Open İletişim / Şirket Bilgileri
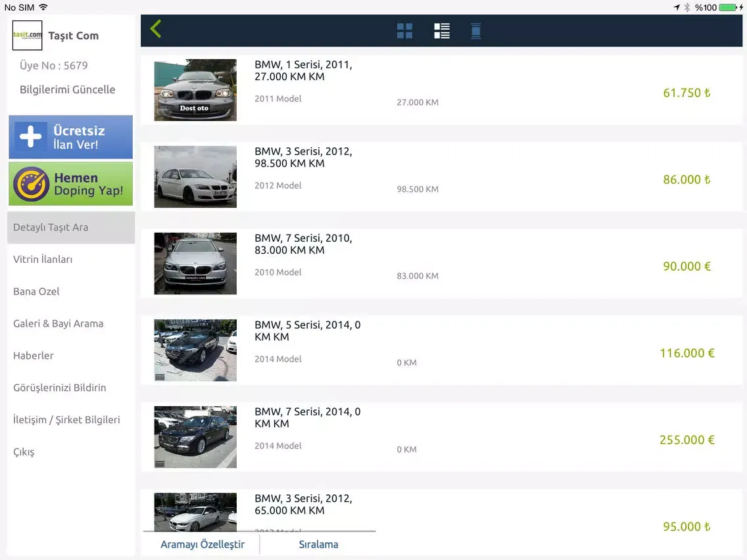The image size is (747, 560). coord(66,419)
